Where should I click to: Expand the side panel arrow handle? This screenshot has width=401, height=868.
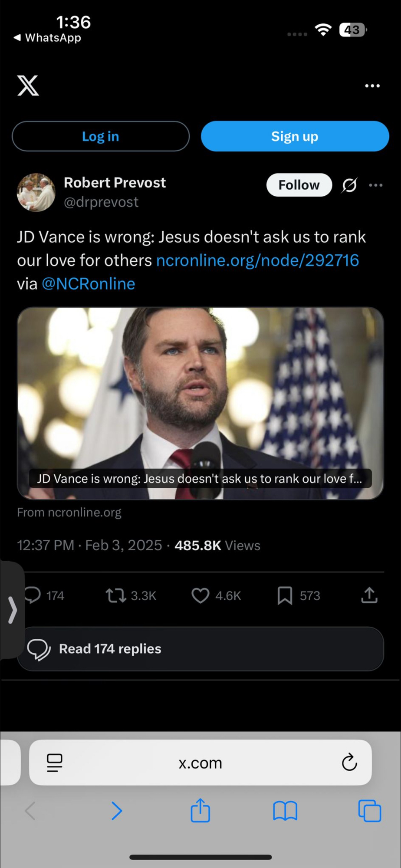click(x=12, y=610)
